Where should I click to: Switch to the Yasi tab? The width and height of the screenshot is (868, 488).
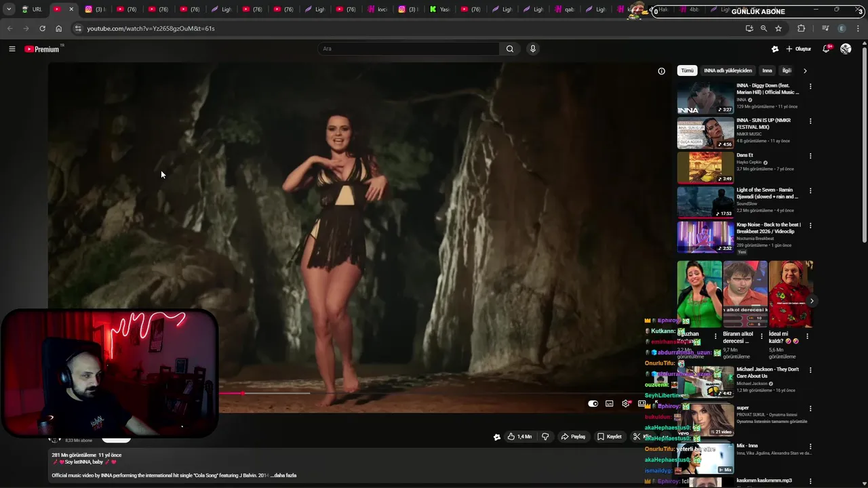pos(439,9)
